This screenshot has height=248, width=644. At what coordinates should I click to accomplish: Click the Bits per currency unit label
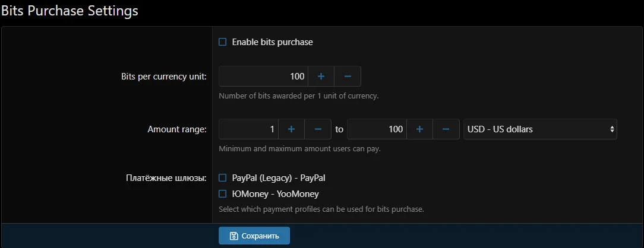pyautogui.click(x=163, y=77)
